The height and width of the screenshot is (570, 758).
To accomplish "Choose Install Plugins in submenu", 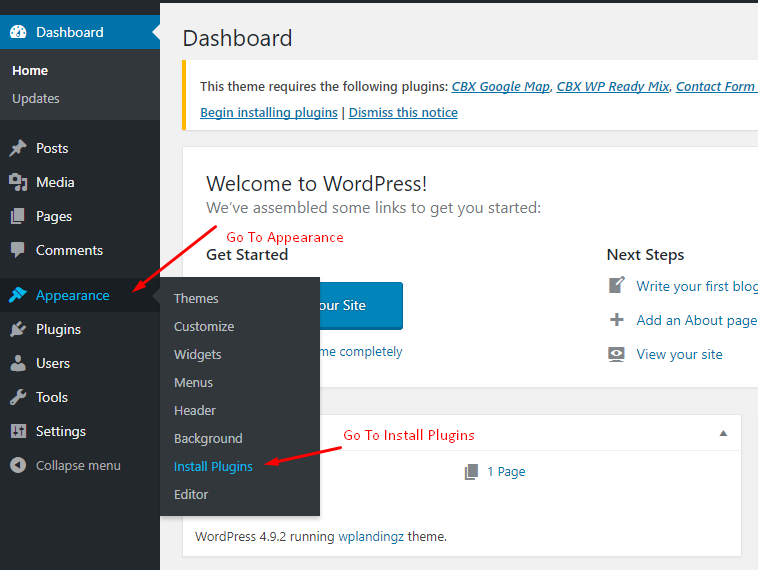I will click(x=213, y=467).
